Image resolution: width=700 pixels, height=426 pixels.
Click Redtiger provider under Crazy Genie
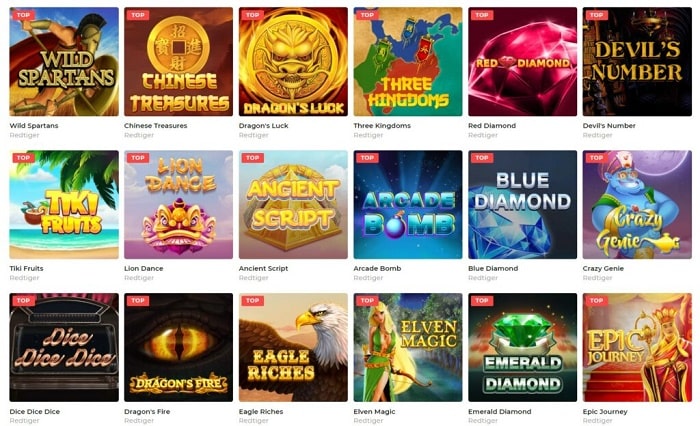(597, 278)
